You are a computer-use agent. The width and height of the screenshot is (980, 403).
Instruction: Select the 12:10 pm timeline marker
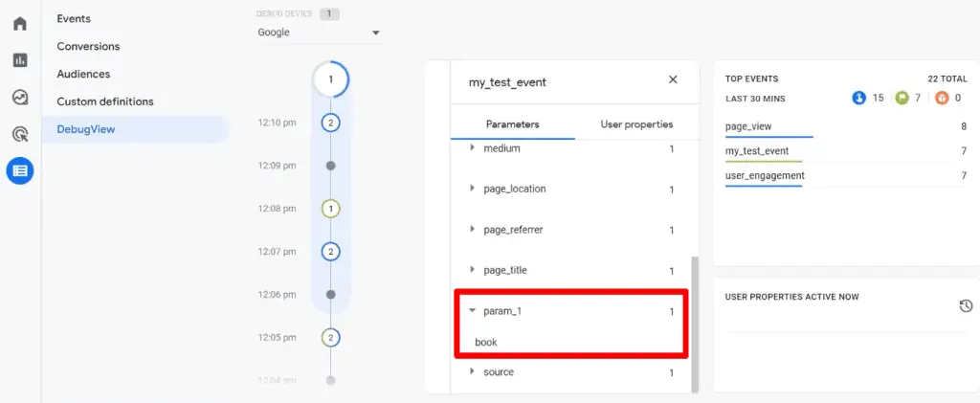[x=330, y=123]
